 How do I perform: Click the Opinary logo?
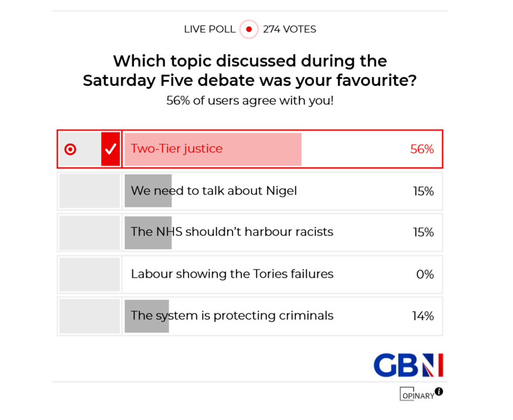coord(417,394)
